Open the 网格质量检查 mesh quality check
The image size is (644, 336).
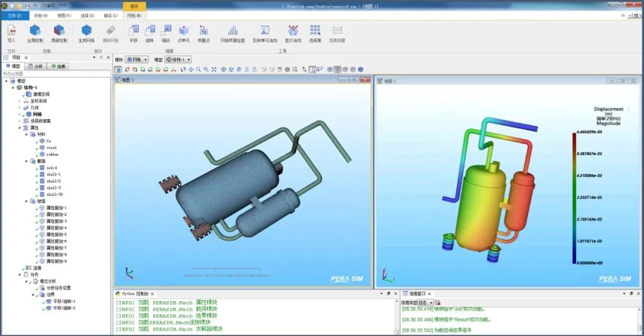(233, 32)
